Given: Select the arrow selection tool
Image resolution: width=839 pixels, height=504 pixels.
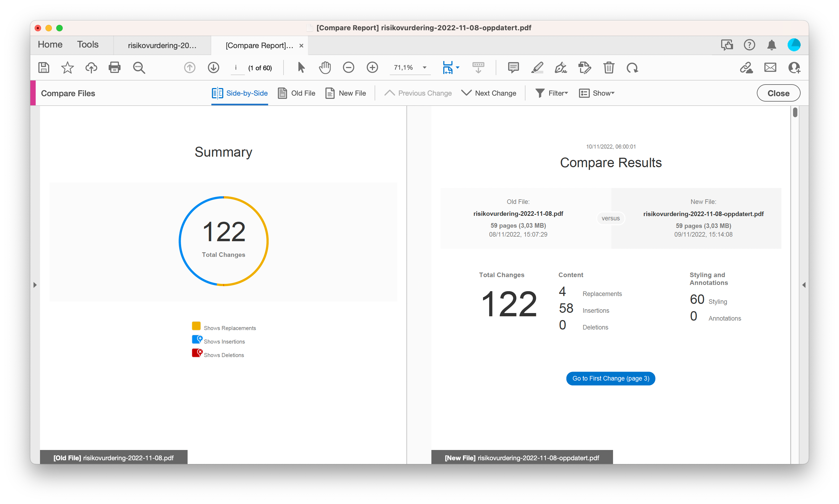Looking at the screenshot, I should pos(301,68).
